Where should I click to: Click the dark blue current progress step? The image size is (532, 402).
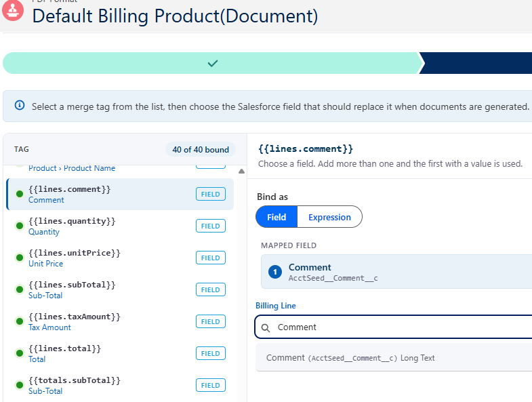(x=476, y=63)
